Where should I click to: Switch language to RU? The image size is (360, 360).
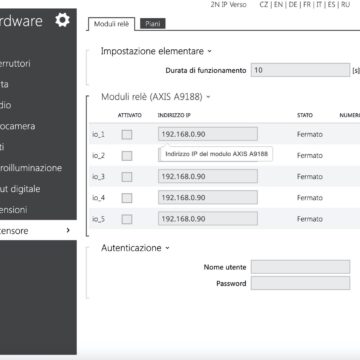click(x=345, y=5)
